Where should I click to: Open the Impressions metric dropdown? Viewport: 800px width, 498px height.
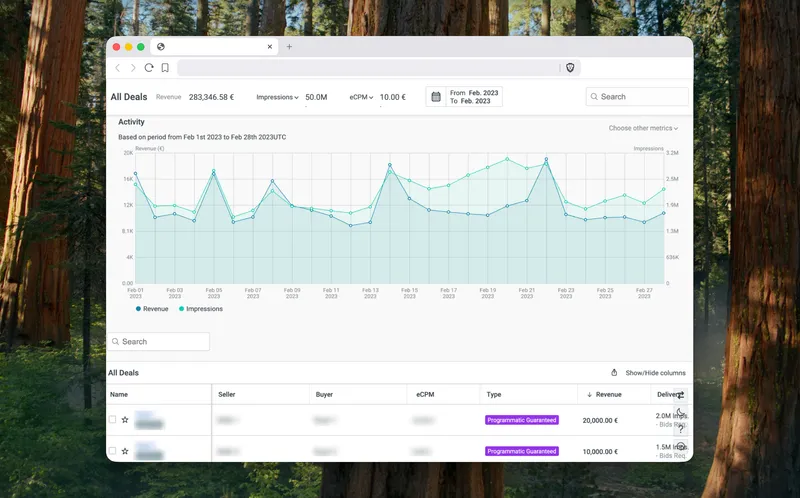(277, 97)
